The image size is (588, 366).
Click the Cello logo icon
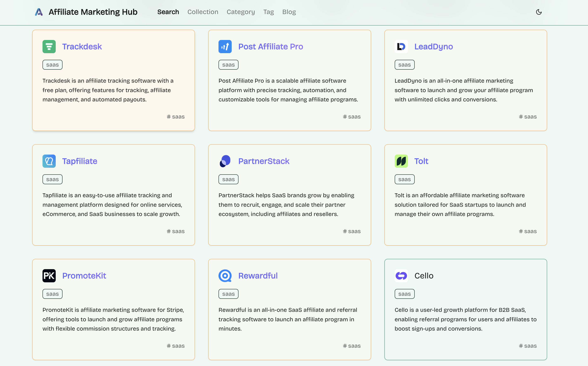click(401, 276)
